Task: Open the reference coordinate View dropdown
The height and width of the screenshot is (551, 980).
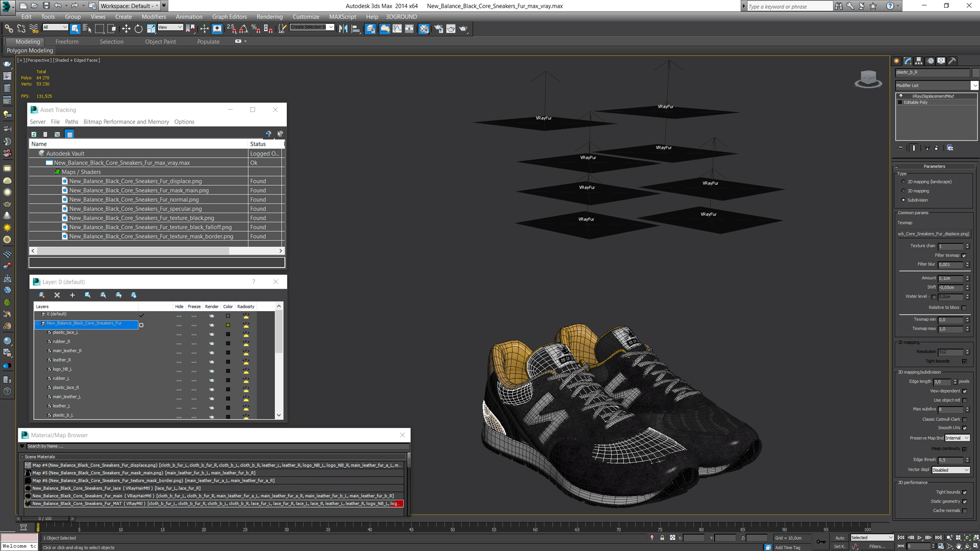Action: [170, 28]
